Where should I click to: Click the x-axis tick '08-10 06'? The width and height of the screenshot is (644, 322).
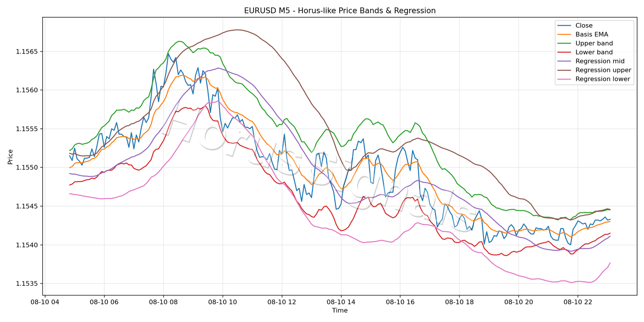(104, 302)
